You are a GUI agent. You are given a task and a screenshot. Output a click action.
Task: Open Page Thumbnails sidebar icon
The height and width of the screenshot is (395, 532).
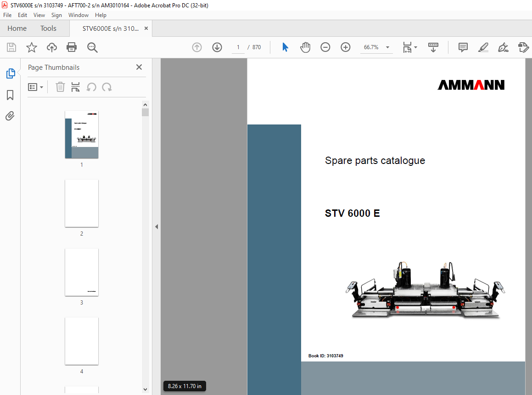[11, 73]
